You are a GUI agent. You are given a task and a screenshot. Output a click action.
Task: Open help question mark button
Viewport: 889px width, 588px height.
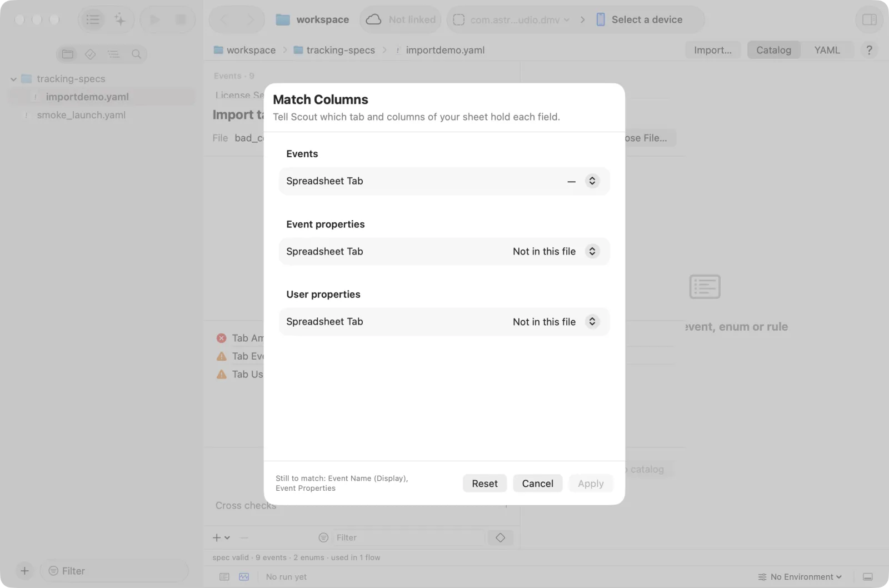(x=869, y=50)
